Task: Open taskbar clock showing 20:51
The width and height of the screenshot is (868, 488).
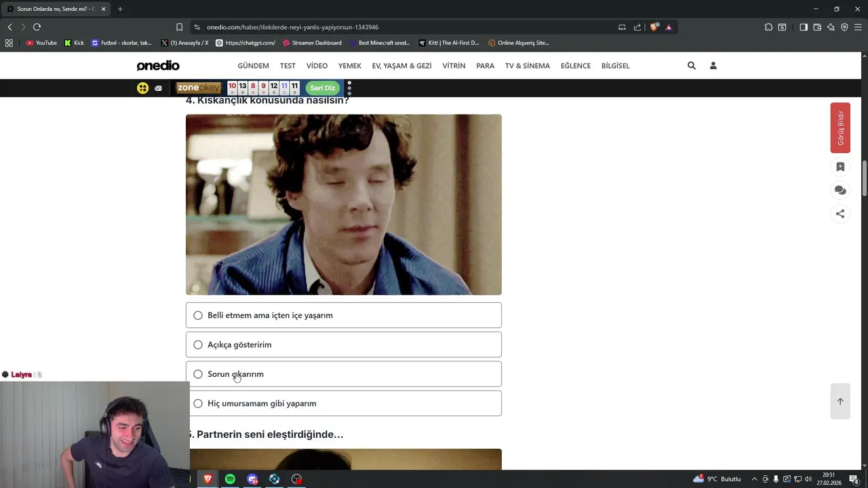Action: (829, 479)
